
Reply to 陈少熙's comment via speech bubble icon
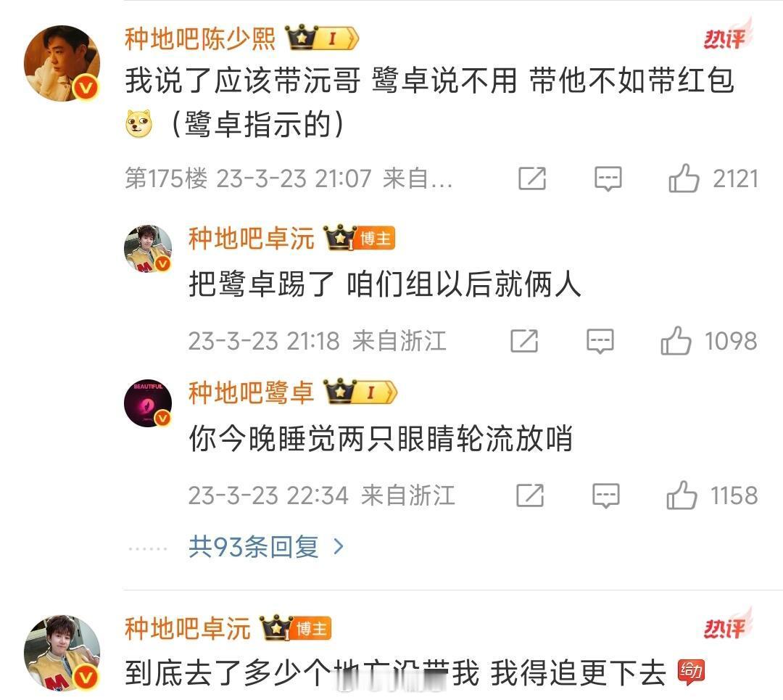tap(608, 178)
